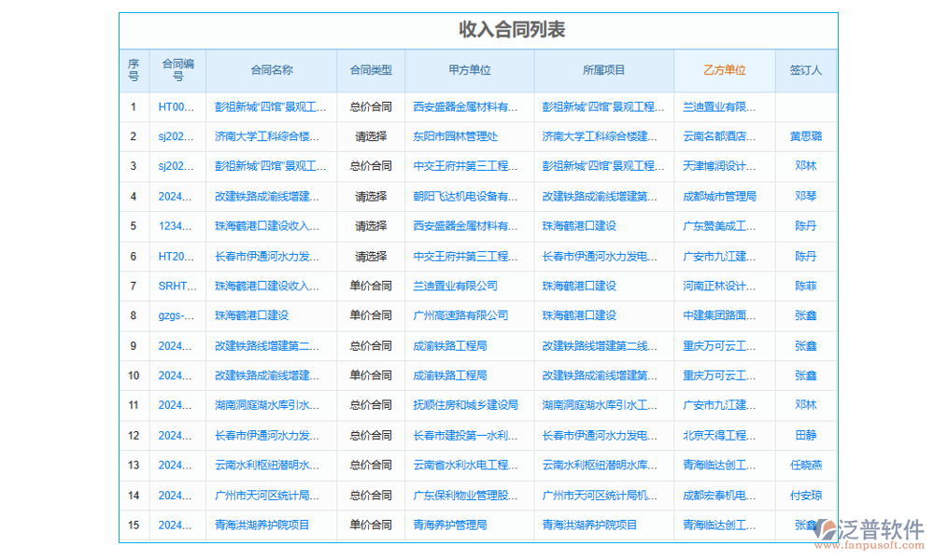The height and width of the screenshot is (560, 934).
Task: Click the 签订人 column header
Action: pyautogui.click(x=805, y=70)
